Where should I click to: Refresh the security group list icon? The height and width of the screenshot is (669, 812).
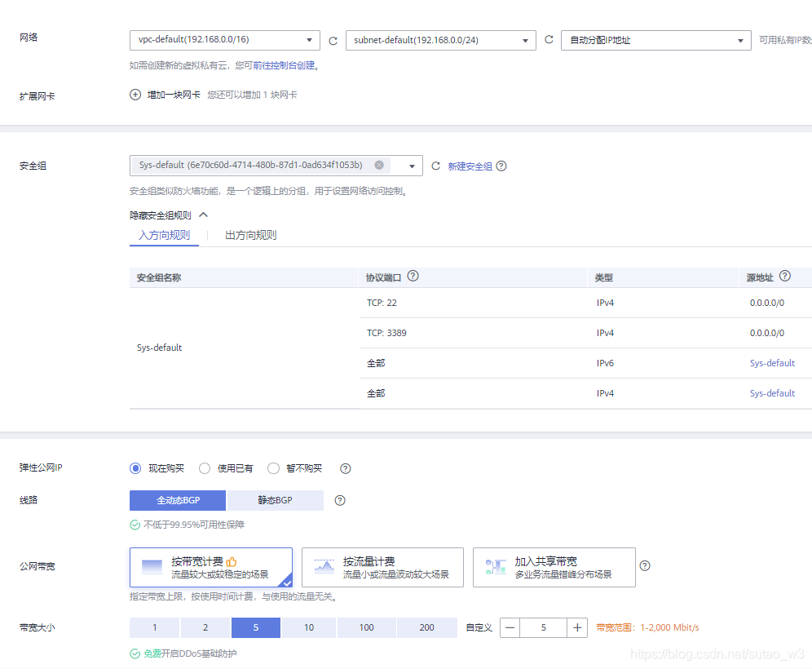tap(435, 166)
